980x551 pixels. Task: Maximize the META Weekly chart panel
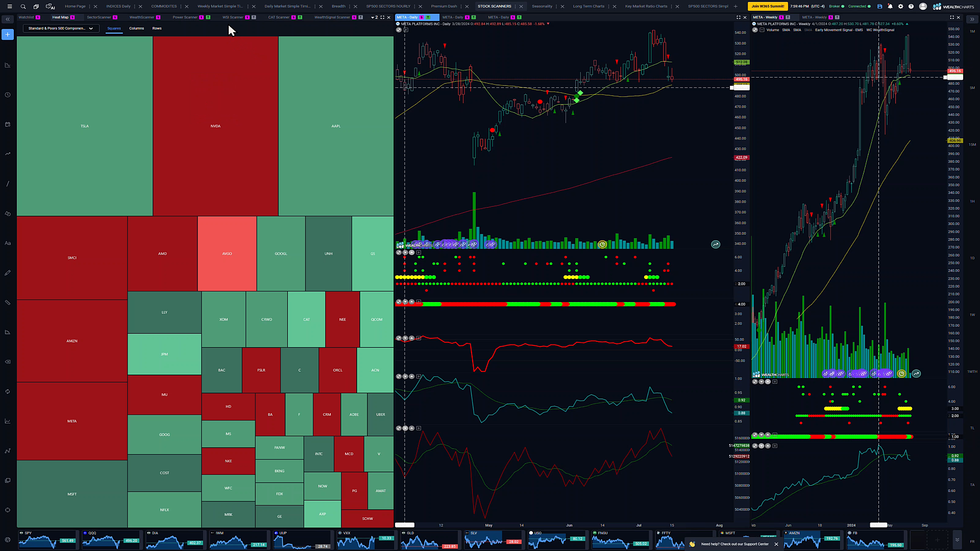(951, 17)
